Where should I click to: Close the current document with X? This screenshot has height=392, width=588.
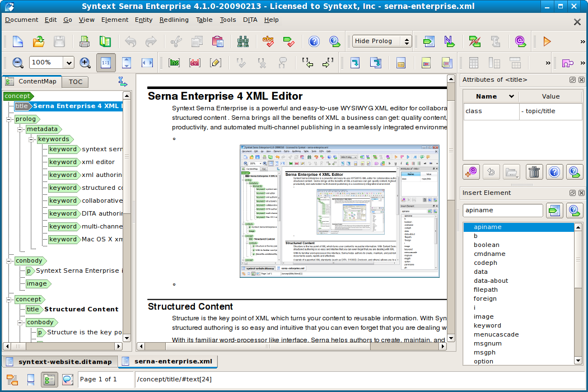pos(577,22)
